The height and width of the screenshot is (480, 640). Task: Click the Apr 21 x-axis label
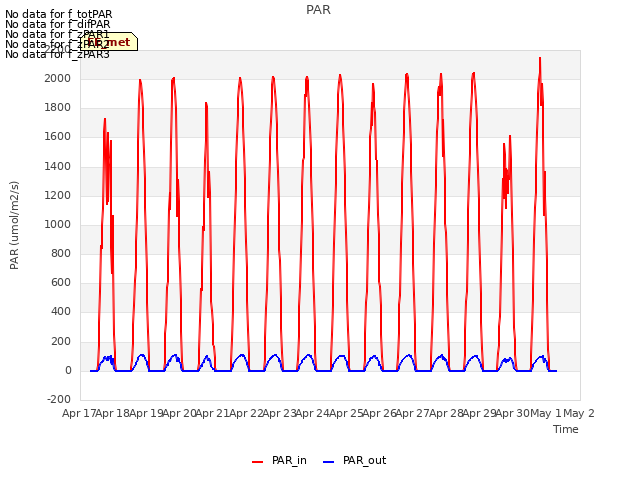coord(213,413)
